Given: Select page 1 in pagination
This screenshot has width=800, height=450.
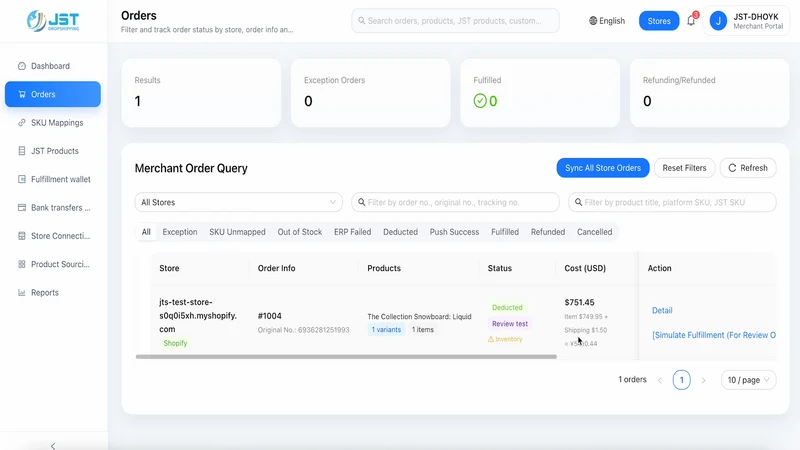Looking at the screenshot, I should coord(682,380).
